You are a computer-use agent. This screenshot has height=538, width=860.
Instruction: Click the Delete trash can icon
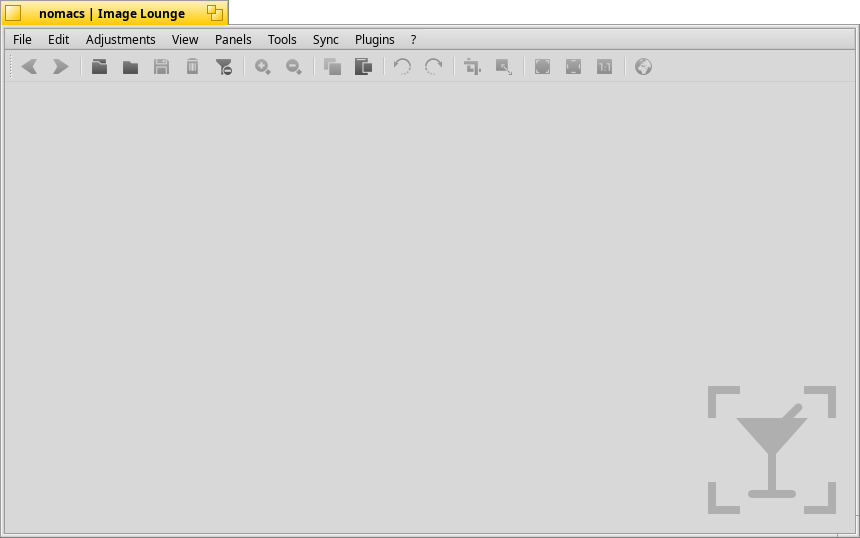192,67
